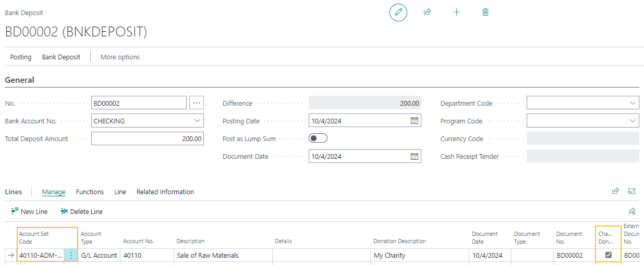Screen dimensions: 644x265
Task: Click the share icon at page top
Action: click(x=428, y=12)
